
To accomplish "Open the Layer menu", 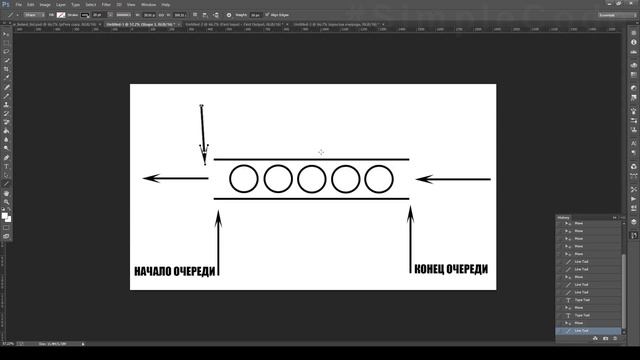I will [60, 4].
